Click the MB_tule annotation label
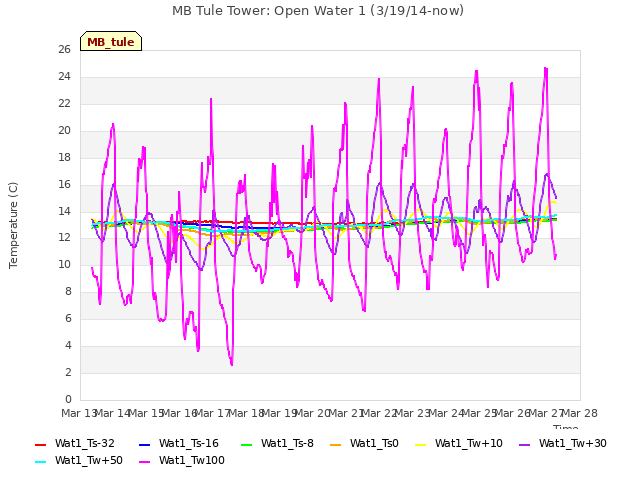Image resolution: width=640 pixels, height=480 pixels. pyautogui.click(x=111, y=41)
